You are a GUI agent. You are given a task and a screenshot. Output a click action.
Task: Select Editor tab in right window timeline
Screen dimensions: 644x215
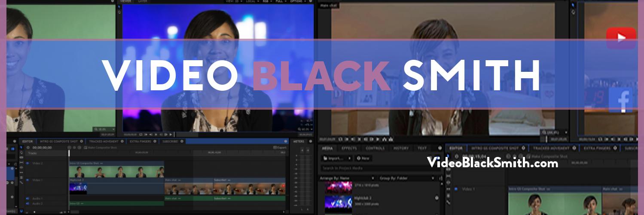[456, 148]
